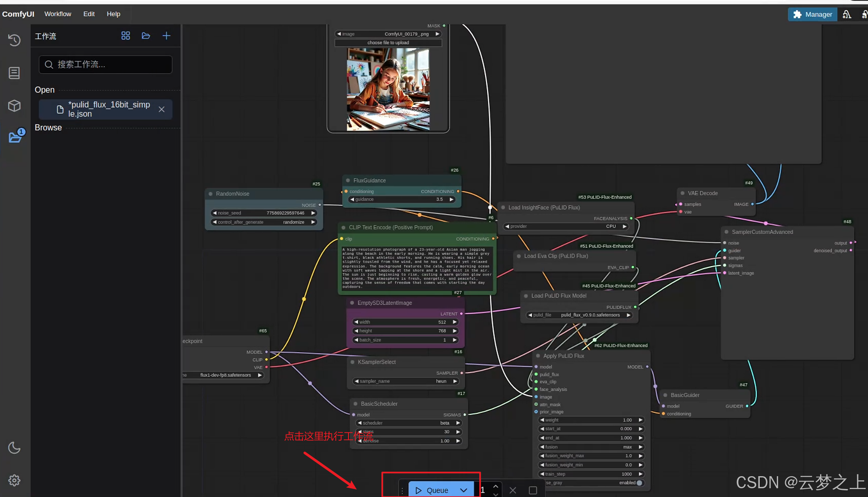Open the node library sidebar panel
The height and width of the screenshot is (497, 868).
14,73
